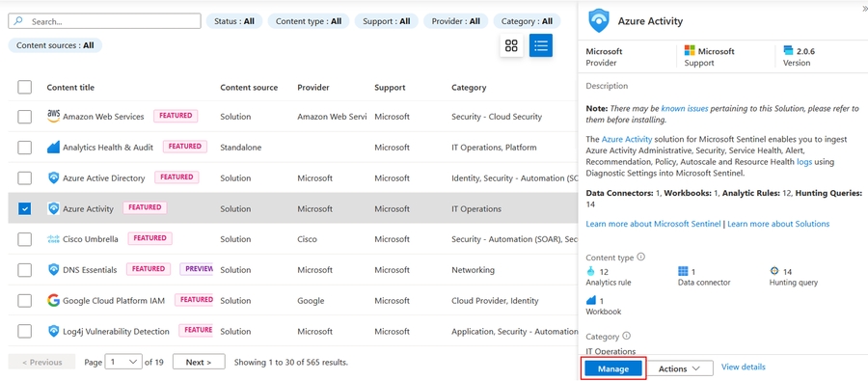868x381 pixels.
Task: Open the Support : All filter
Action: tap(387, 21)
